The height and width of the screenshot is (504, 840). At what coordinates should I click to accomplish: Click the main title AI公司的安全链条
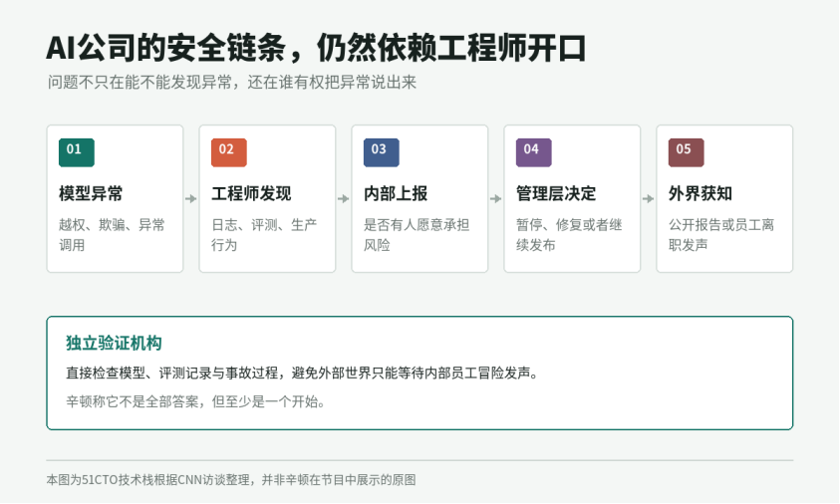click(316, 48)
